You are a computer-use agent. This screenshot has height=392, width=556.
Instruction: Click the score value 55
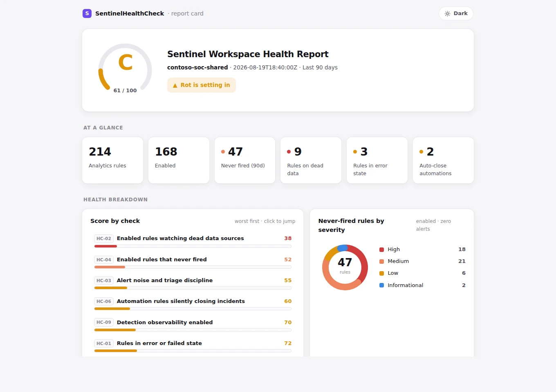288,281
